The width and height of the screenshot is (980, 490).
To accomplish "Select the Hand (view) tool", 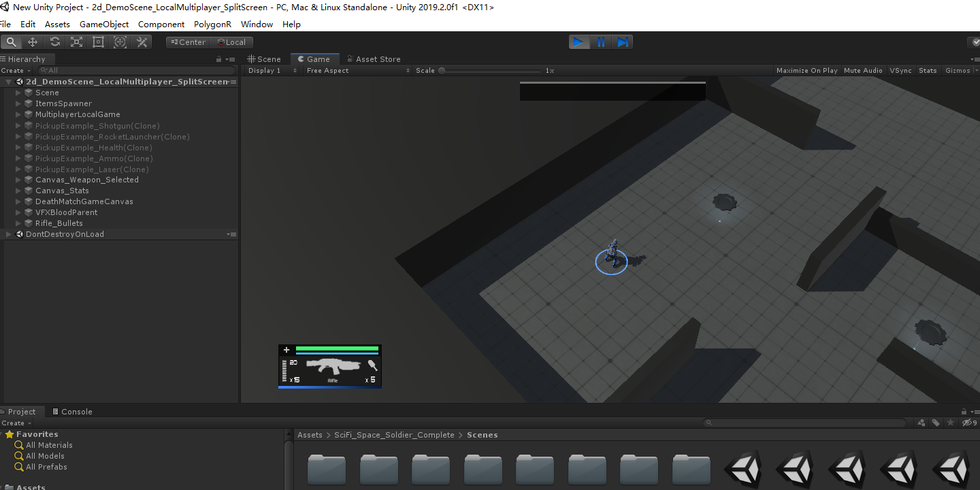I will tap(11, 42).
